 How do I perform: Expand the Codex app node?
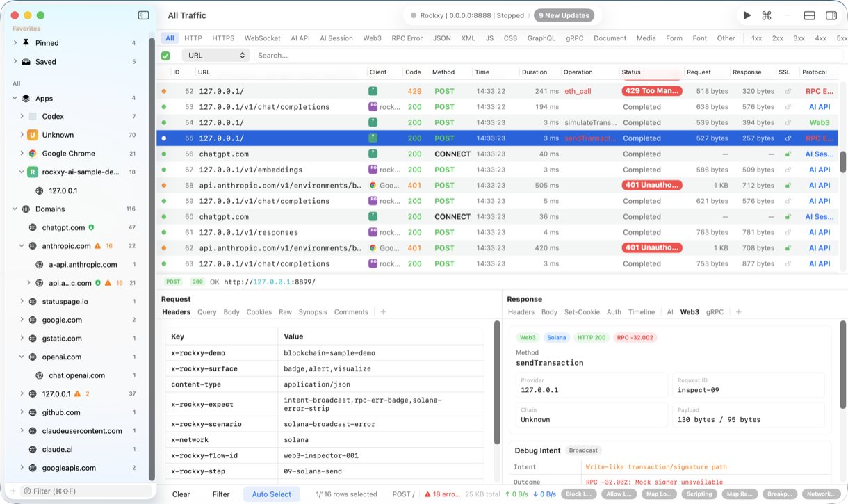pyautogui.click(x=22, y=117)
